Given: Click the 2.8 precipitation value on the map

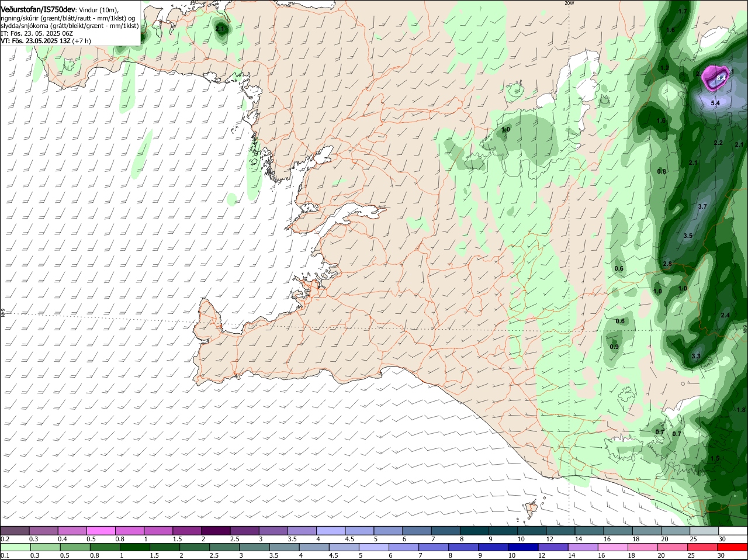Looking at the screenshot, I should point(667,264).
